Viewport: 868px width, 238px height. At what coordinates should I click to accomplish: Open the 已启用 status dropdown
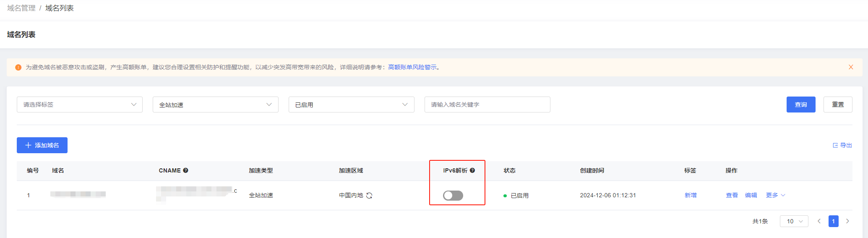click(x=352, y=105)
